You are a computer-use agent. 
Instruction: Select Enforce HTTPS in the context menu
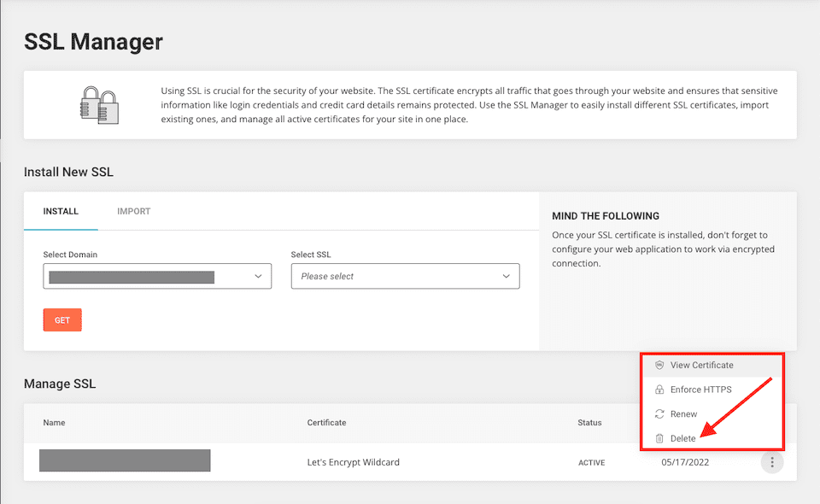click(700, 390)
